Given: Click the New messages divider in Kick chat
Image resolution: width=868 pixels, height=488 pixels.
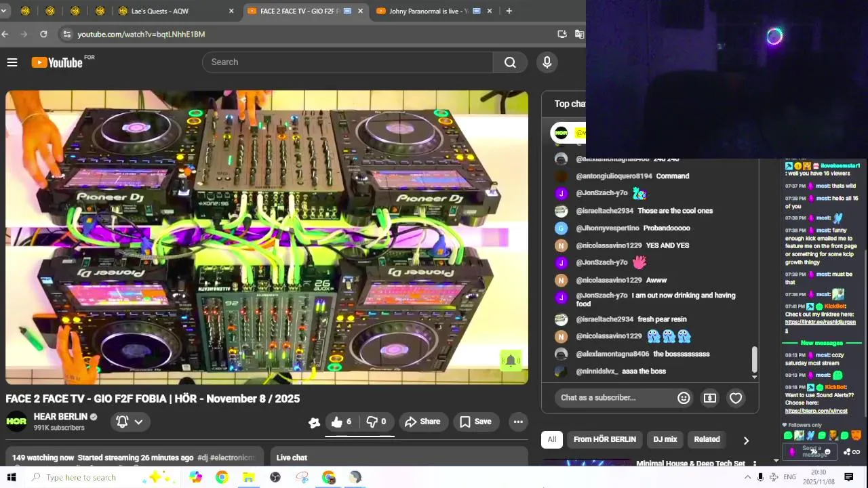Looking at the screenshot, I should [821, 343].
